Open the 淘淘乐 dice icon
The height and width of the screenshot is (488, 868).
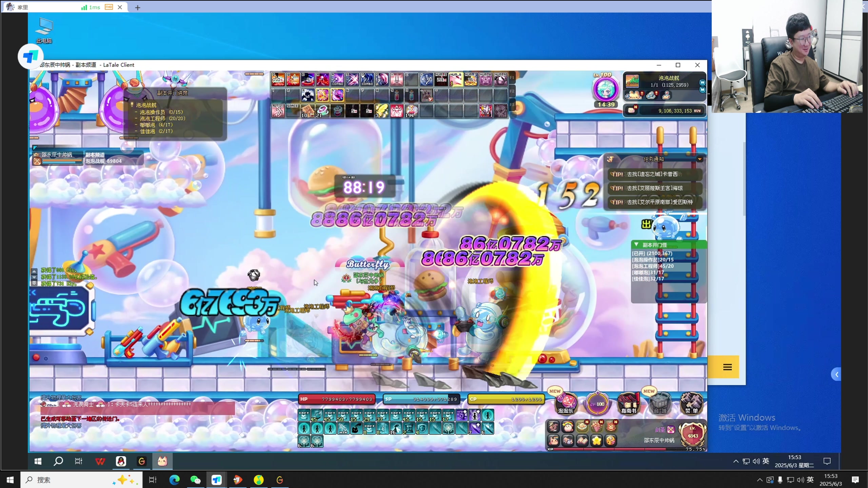[x=566, y=403]
